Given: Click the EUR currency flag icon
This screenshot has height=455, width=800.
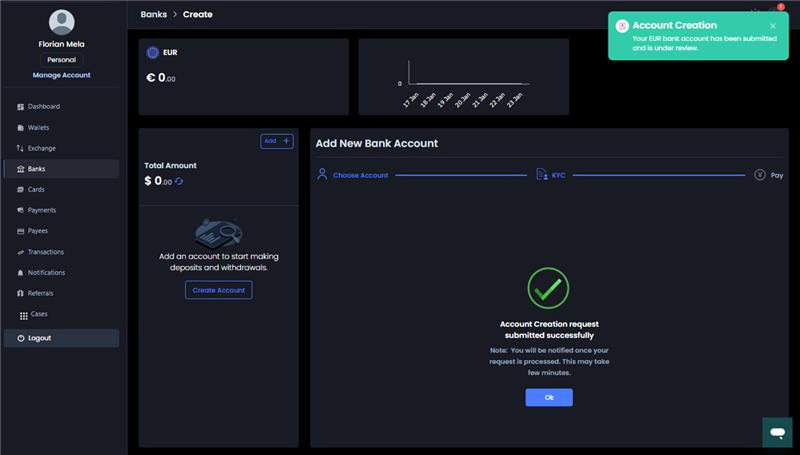Looking at the screenshot, I should (x=153, y=53).
